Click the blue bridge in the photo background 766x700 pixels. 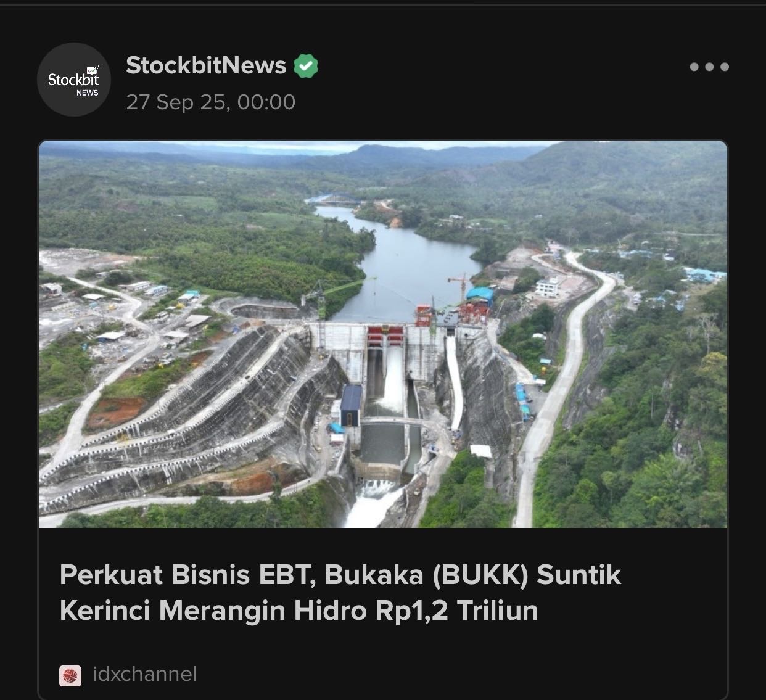coord(336,199)
